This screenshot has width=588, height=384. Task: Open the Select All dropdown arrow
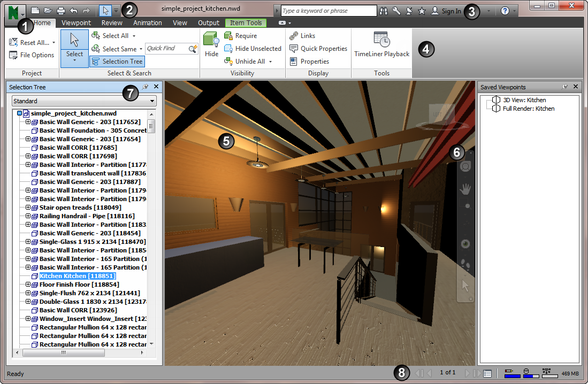pos(134,36)
